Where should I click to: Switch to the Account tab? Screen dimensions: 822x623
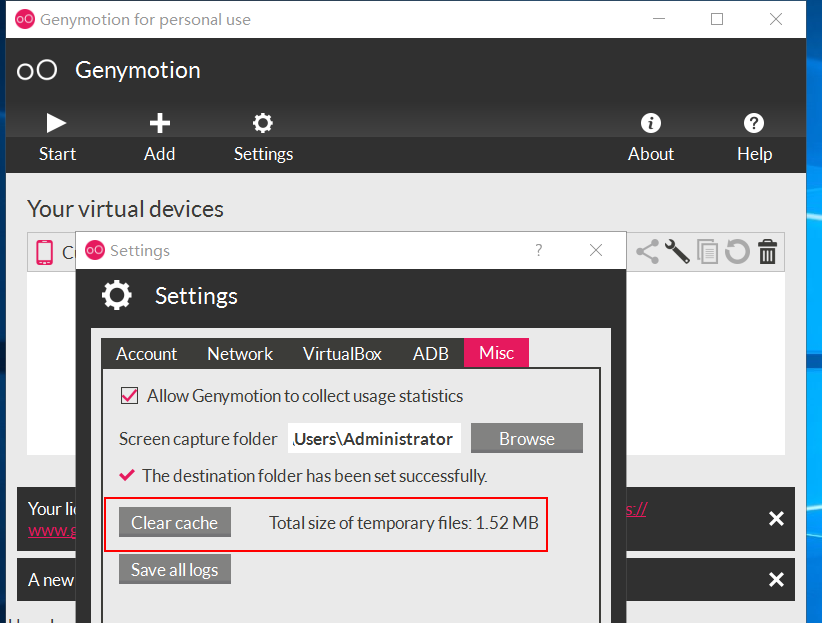146,353
